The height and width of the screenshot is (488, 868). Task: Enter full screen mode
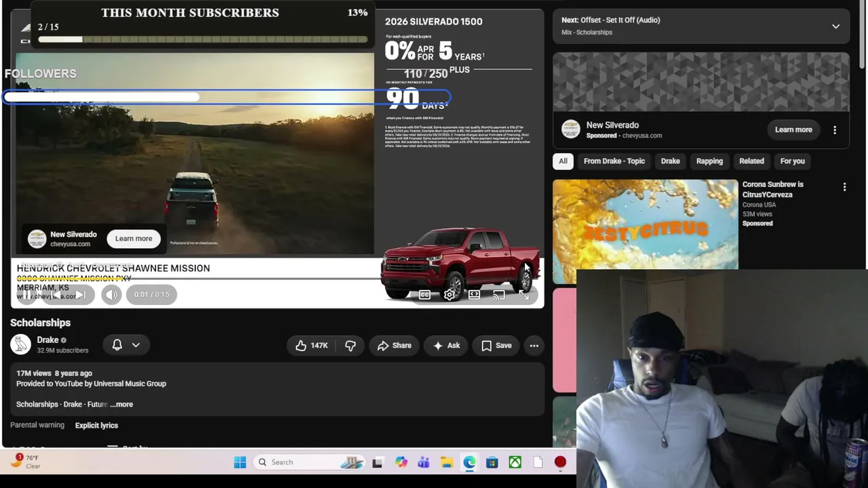(x=524, y=295)
